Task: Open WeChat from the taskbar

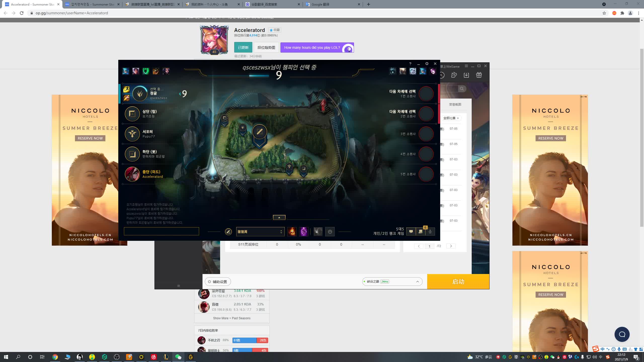Action: pyautogui.click(x=178, y=357)
